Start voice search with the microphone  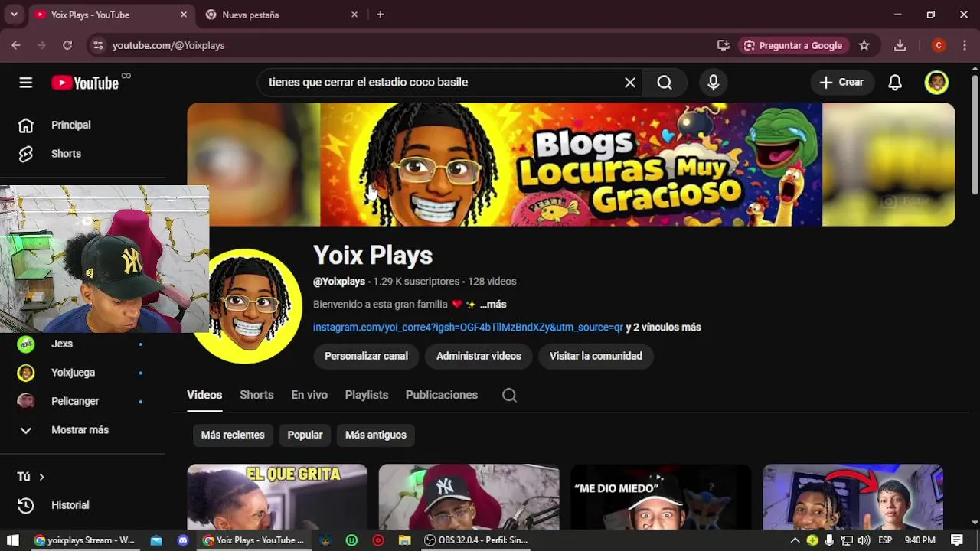tap(714, 83)
